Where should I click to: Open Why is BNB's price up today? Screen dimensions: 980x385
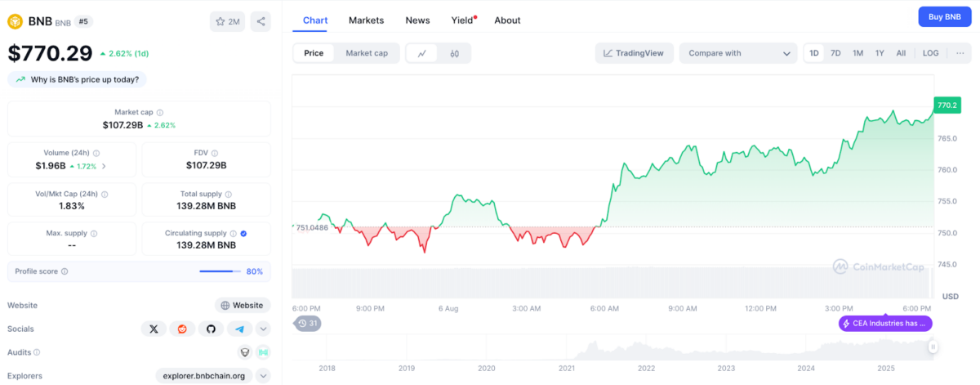78,79
